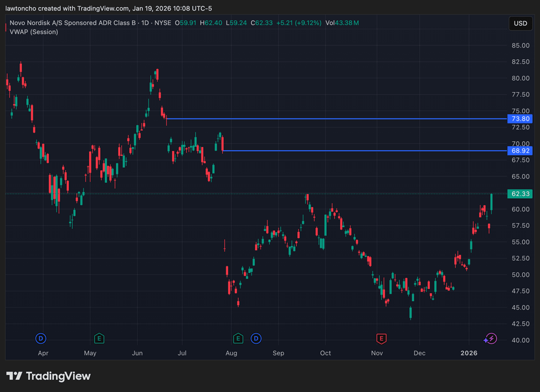
Task: Click the 65.00 price axis label
Action: click(521, 177)
